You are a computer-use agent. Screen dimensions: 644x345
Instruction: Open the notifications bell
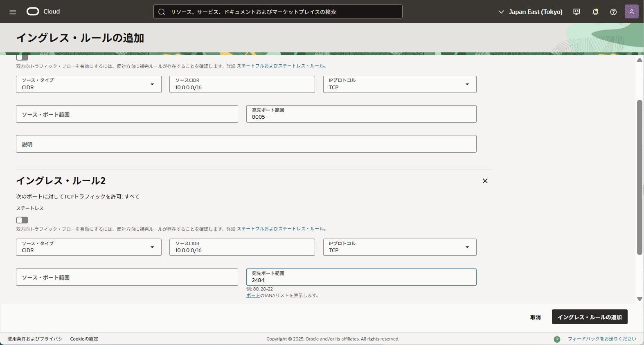[x=595, y=12]
